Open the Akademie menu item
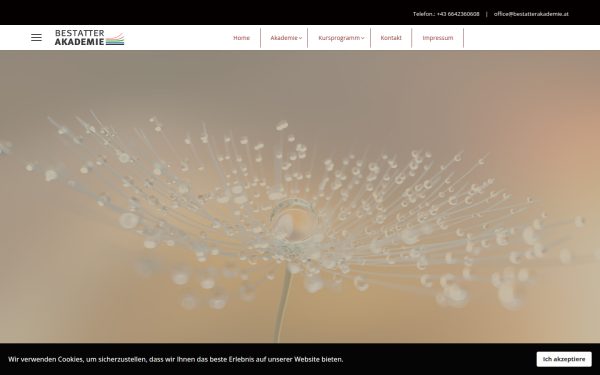Viewport: 600px width, 375px height. (x=284, y=38)
